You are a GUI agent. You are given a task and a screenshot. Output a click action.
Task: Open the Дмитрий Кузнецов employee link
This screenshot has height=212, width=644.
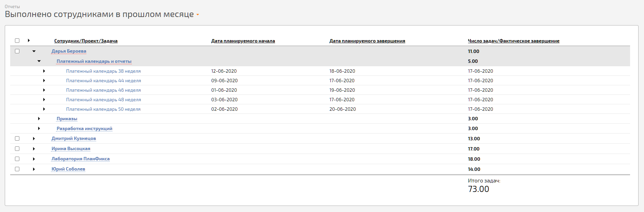point(74,139)
